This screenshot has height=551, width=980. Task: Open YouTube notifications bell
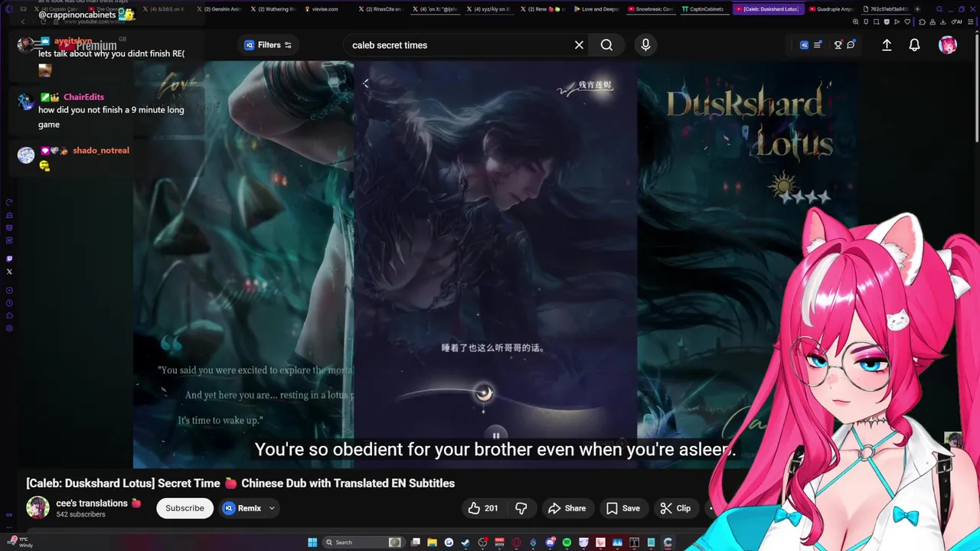click(x=914, y=45)
